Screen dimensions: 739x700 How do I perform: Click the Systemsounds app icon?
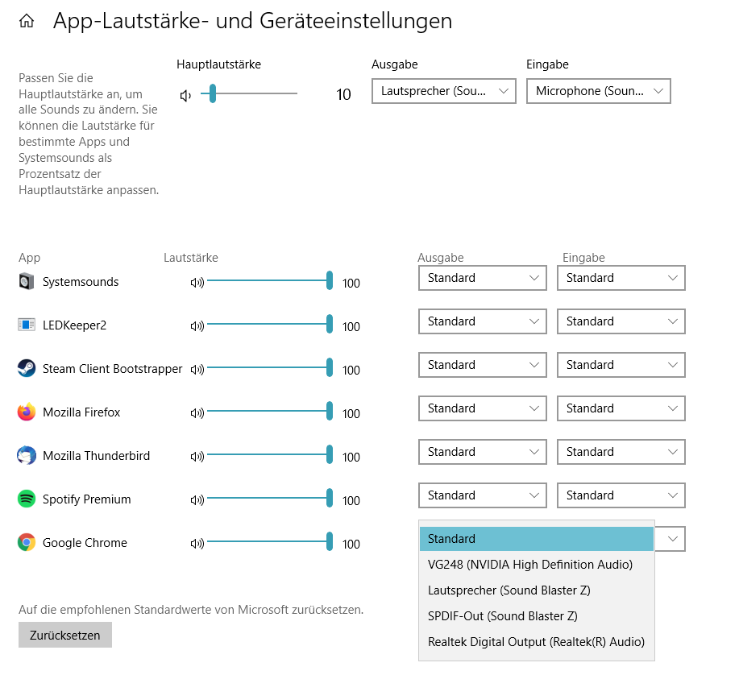coord(27,282)
